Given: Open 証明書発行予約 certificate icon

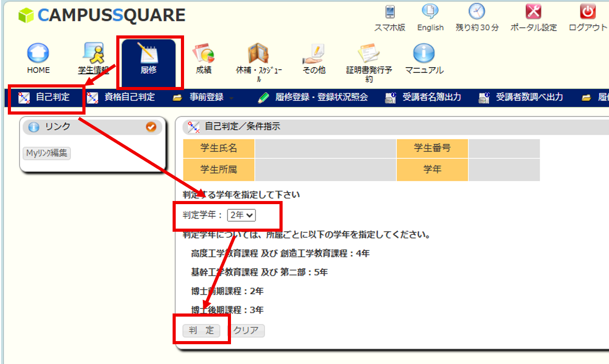Looking at the screenshot, I should [x=368, y=53].
